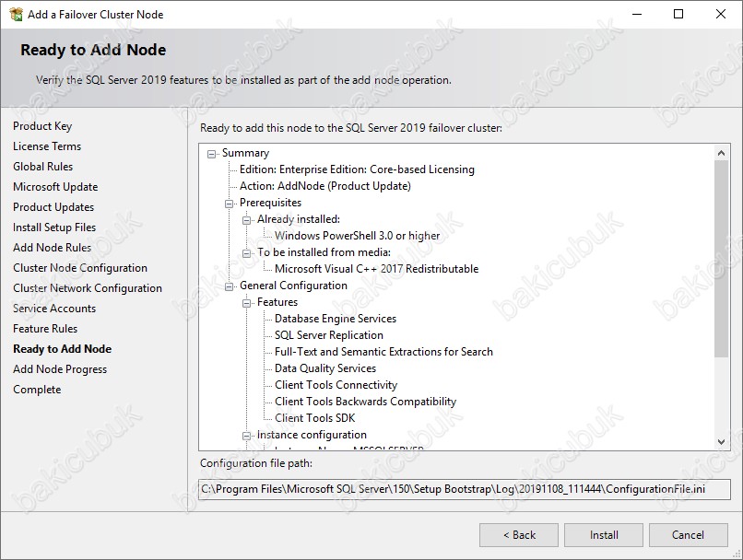Open the Global Rules step

coord(43,167)
